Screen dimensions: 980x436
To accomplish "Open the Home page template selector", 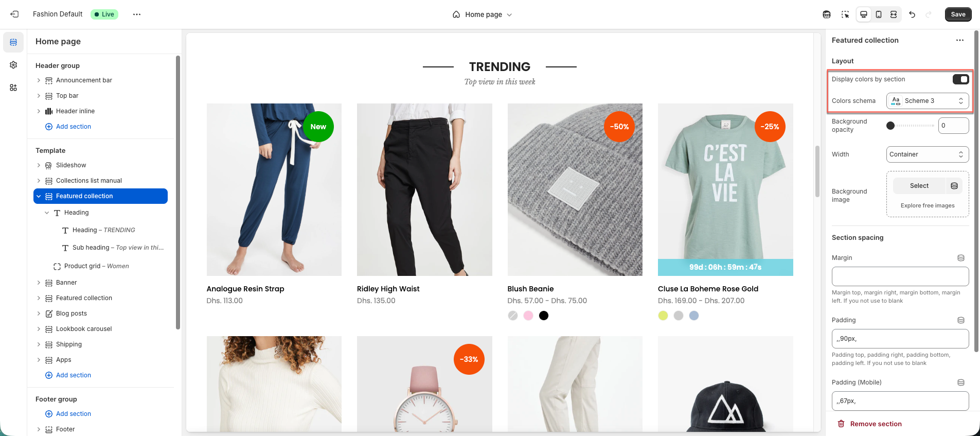I will [483, 14].
